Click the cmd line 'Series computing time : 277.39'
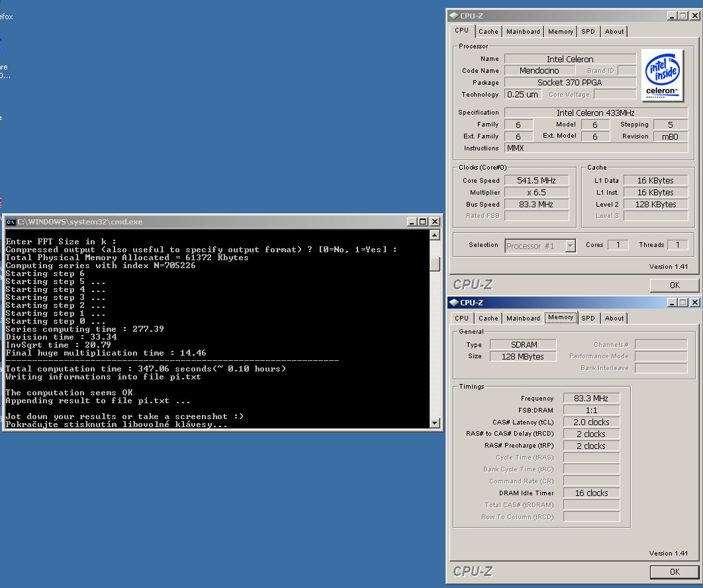Screen dimensions: 703x588 pyautogui.click(x=85, y=328)
